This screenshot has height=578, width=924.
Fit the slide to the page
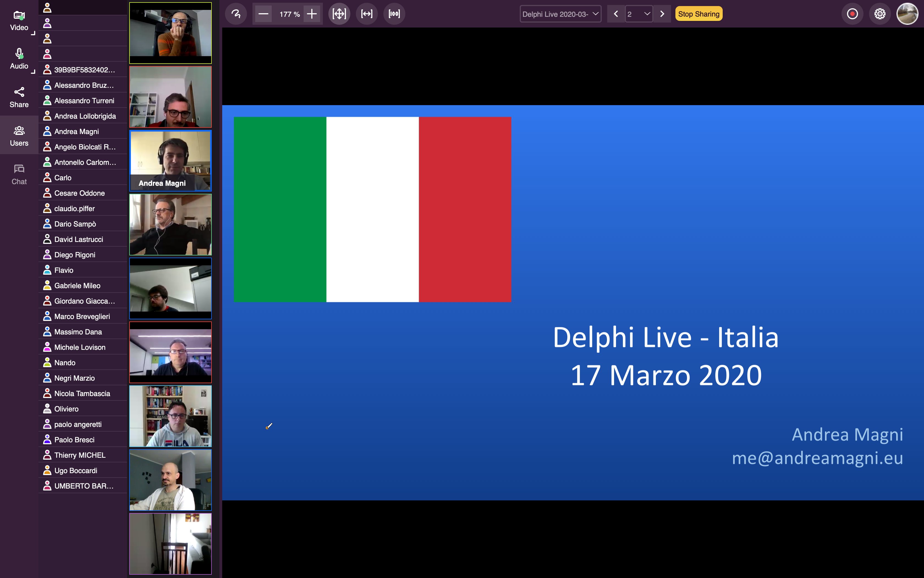pyautogui.click(x=339, y=14)
